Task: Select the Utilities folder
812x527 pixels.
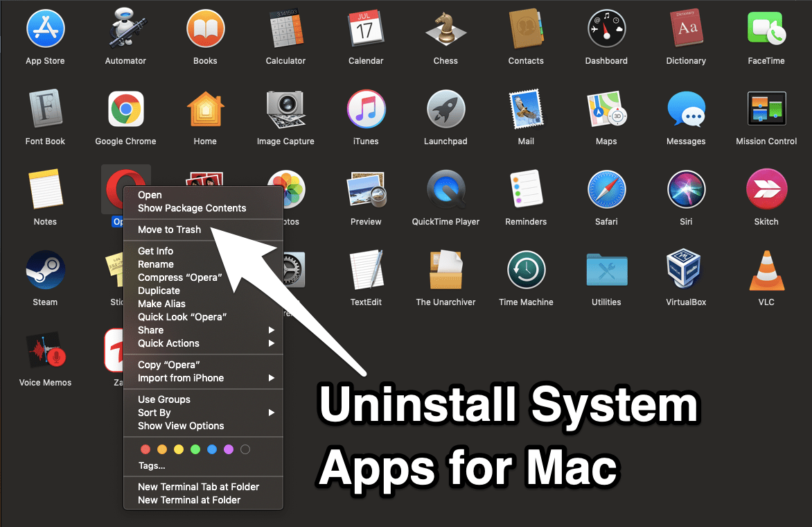Action: (x=606, y=270)
